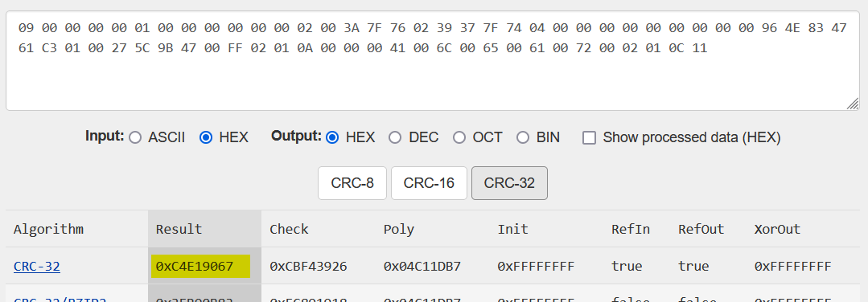Viewport: 868px width, 302px height.
Task: Choose OCT output format
Action: 459,137
